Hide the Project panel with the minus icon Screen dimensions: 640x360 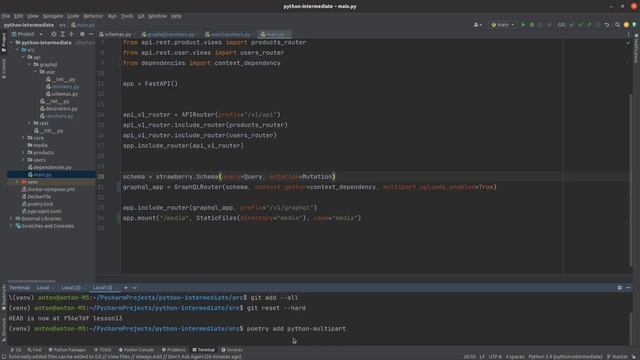pos(91,34)
